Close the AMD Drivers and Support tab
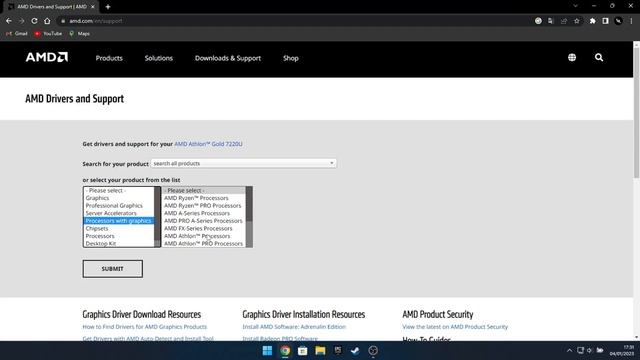This screenshot has height=360, width=640. pyautogui.click(x=93, y=7)
